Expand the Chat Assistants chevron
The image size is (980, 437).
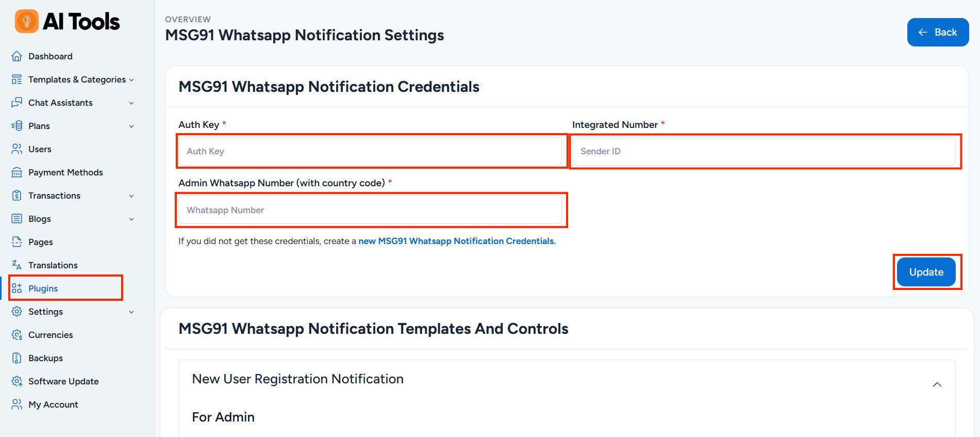[131, 103]
